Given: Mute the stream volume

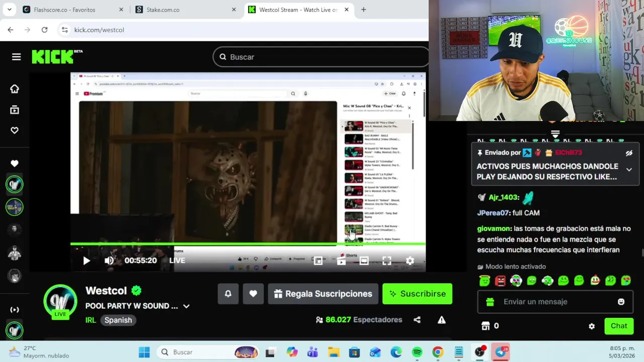Looking at the screenshot, I should [x=109, y=260].
